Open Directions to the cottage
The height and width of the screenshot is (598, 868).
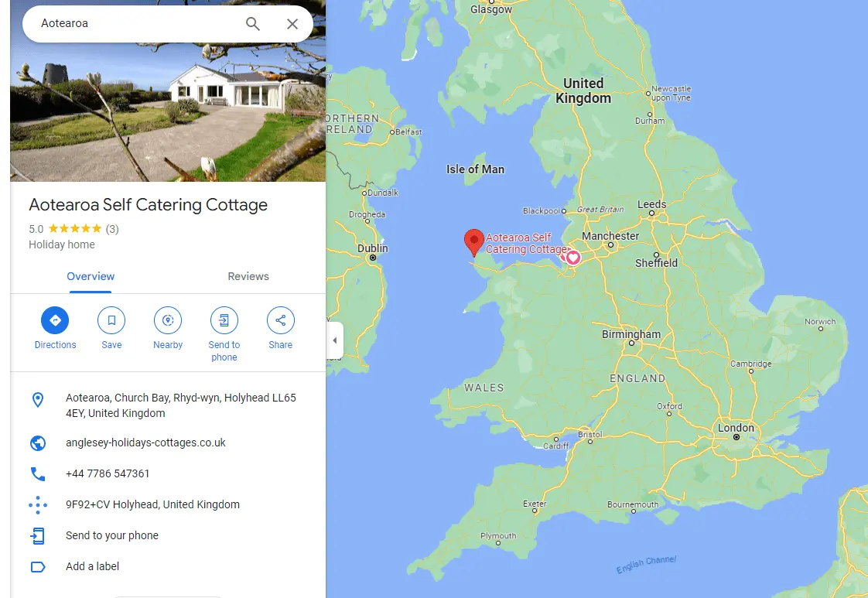55,320
